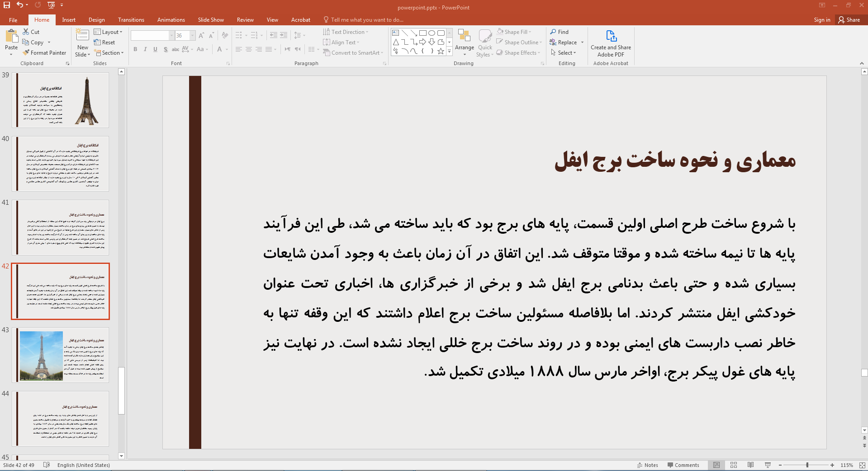Click the Format Painter brush icon
868x471 pixels.
[26, 52]
